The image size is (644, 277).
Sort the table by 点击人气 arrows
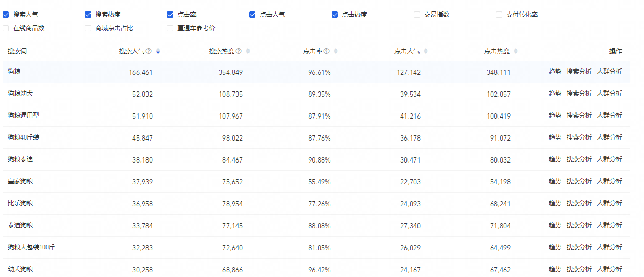(426, 51)
